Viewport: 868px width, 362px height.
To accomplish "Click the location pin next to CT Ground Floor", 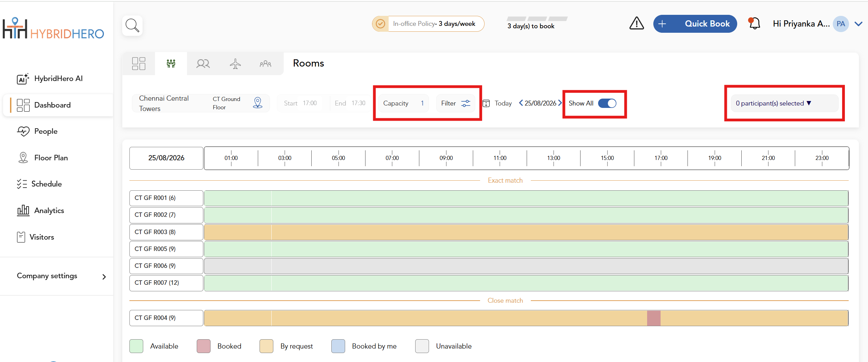I will tap(257, 103).
